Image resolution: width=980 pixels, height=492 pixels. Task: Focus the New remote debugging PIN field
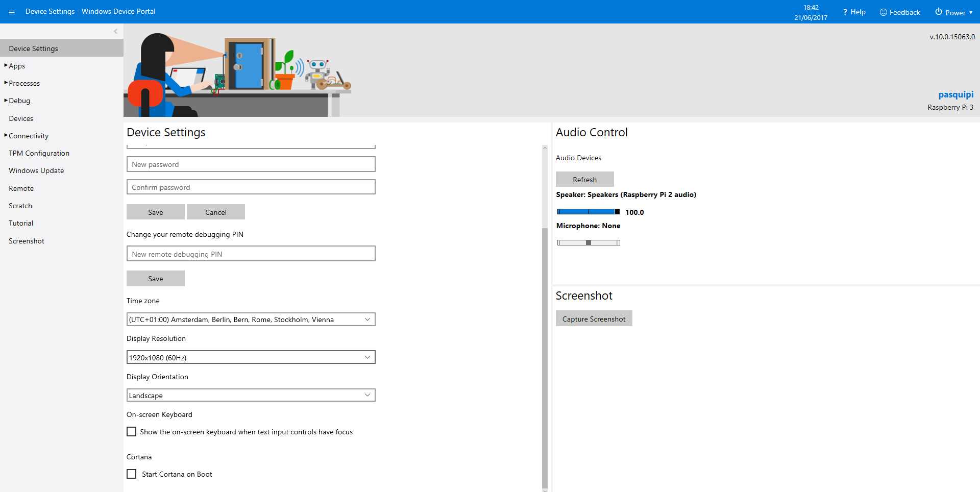251,254
